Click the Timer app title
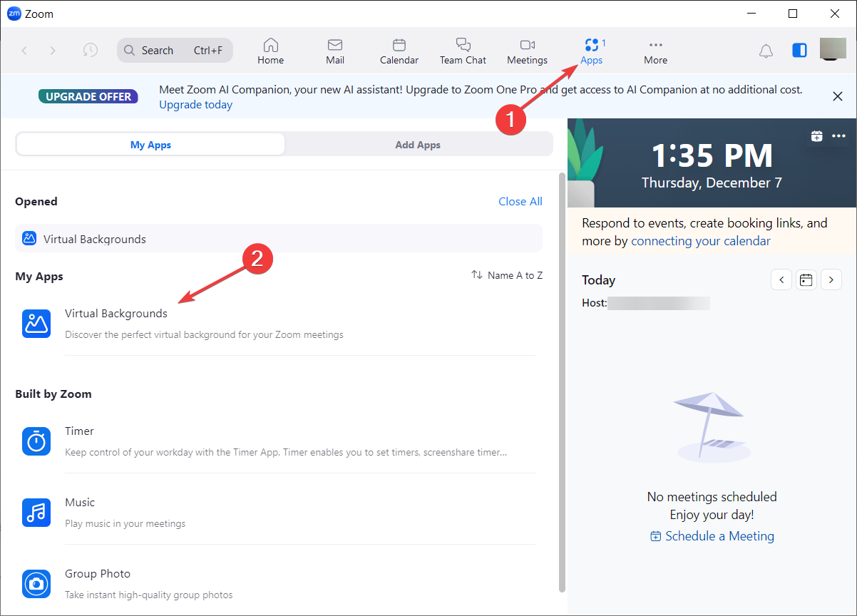 [79, 431]
